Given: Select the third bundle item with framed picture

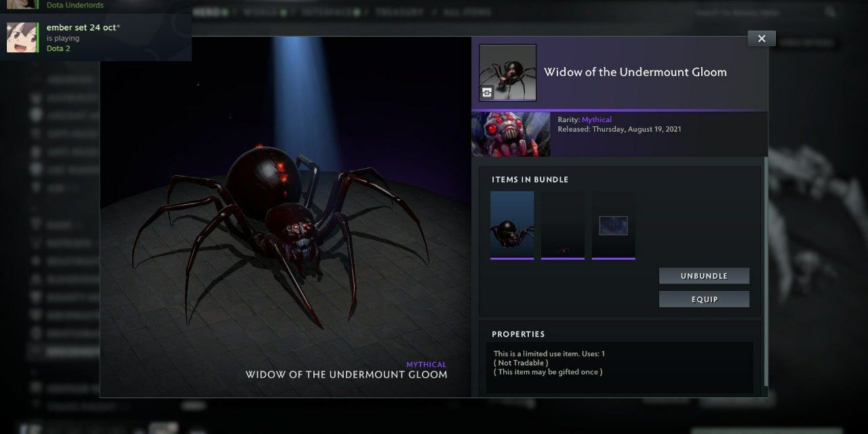Looking at the screenshot, I should 614,225.
